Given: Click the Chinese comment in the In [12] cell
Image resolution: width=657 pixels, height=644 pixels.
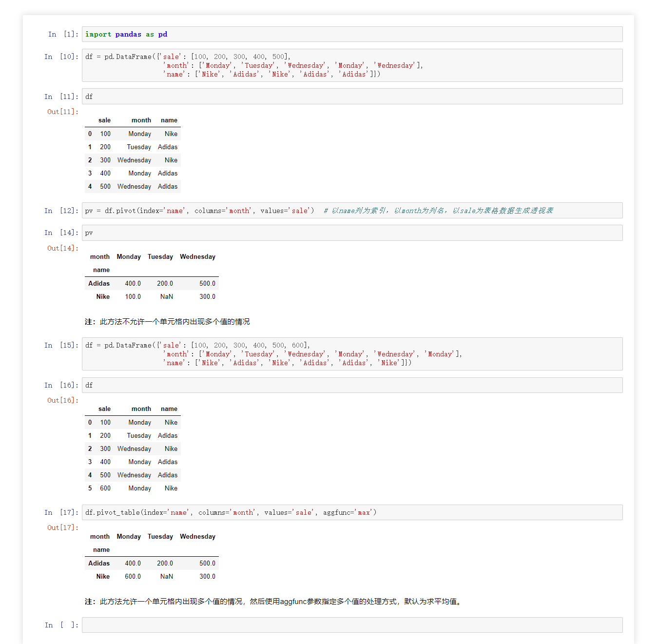Looking at the screenshot, I should click(x=439, y=211).
